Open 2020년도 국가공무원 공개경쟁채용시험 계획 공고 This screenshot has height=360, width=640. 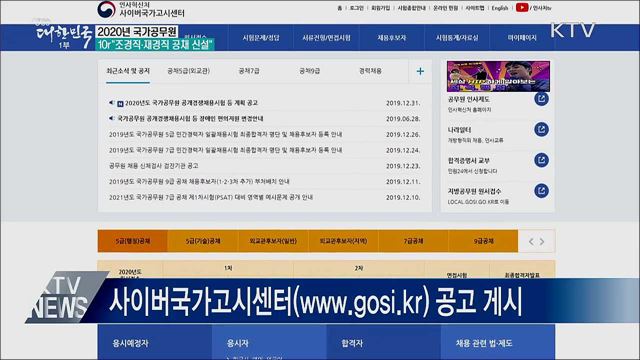coord(191,103)
